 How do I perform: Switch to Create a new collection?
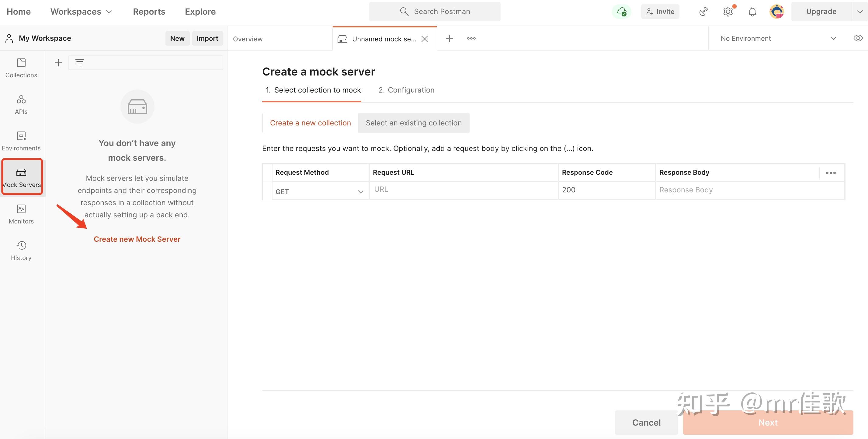(310, 123)
